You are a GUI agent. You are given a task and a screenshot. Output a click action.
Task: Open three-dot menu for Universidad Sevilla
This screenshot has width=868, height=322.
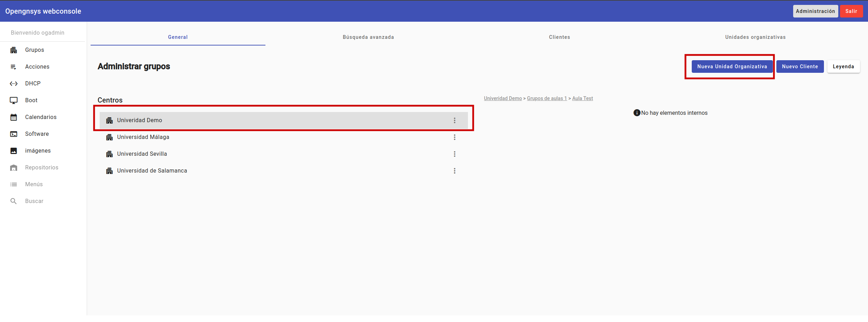(454, 154)
